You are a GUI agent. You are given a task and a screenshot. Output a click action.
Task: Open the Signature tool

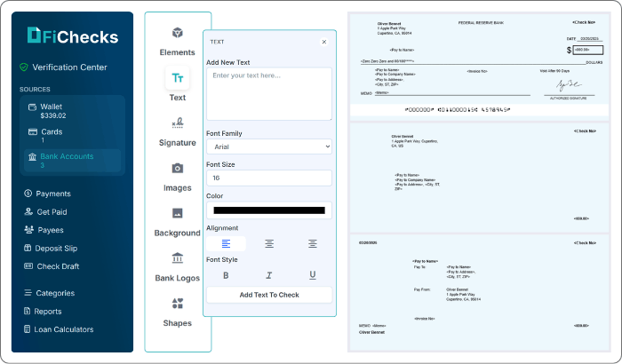[x=177, y=123]
